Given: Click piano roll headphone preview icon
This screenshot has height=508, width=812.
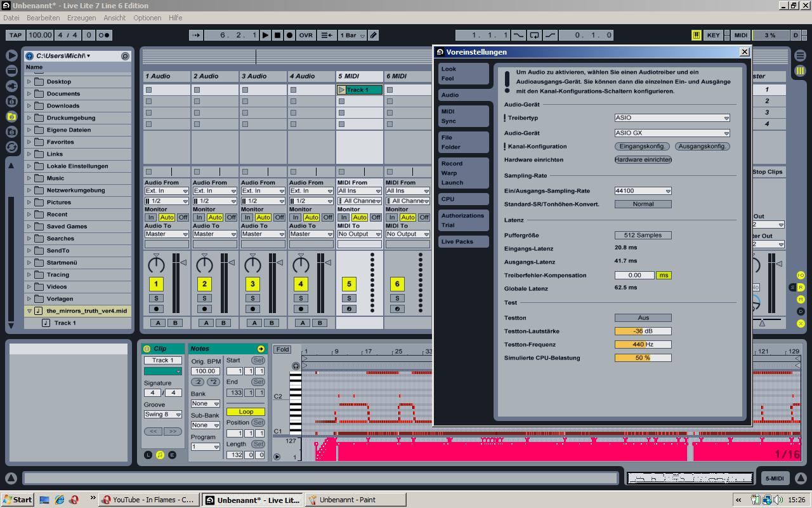Looking at the screenshot, I should [x=296, y=366].
